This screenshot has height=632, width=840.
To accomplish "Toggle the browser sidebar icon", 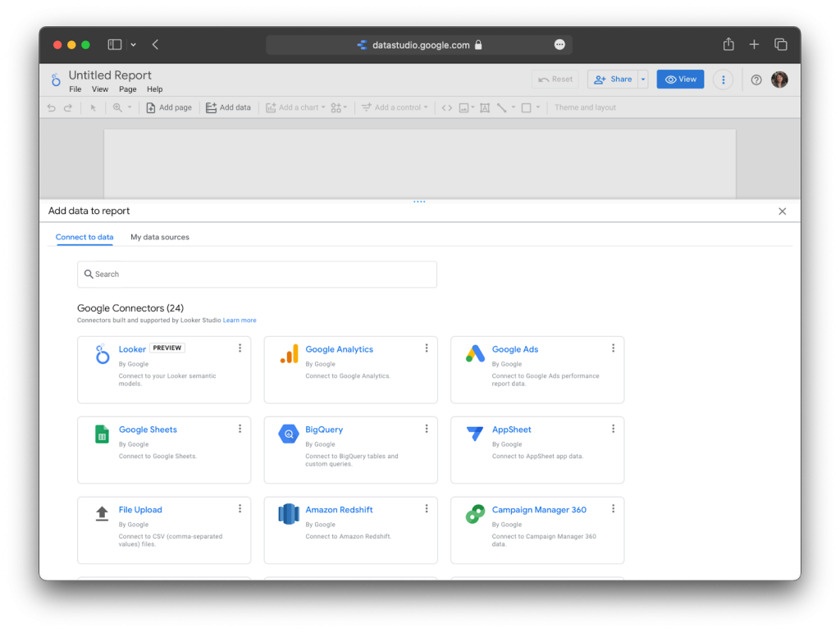I will click(x=115, y=45).
